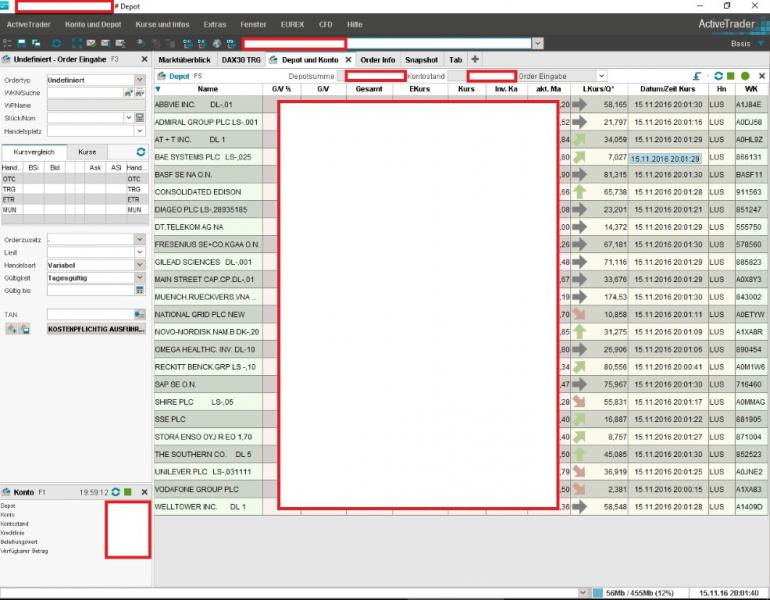
Task: Open the Konto und Depot menu
Action: pyautogui.click(x=91, y=24)
